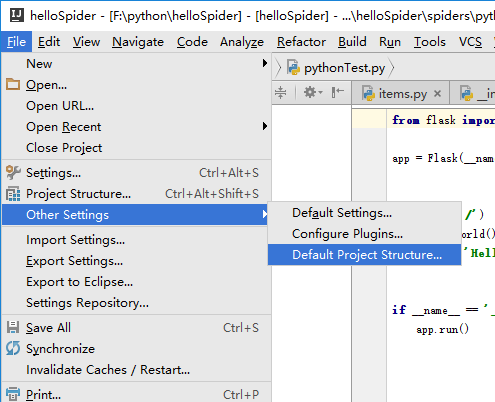The width and height of the screenshot is (495, 402).
Task: Click the printer icon beside Print...
Action: tap(13, 394)
